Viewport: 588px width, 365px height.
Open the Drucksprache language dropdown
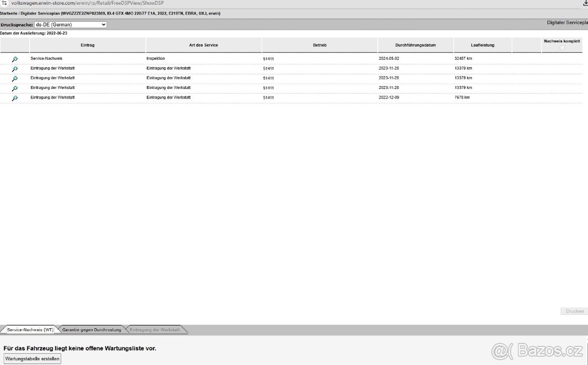click(x=71, y=24)
